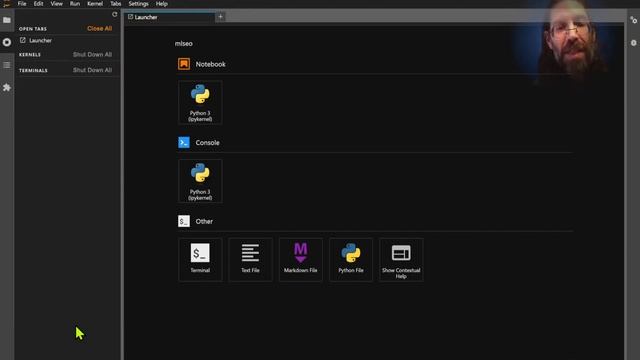Open the Edit menu

[x=38, y=4]
